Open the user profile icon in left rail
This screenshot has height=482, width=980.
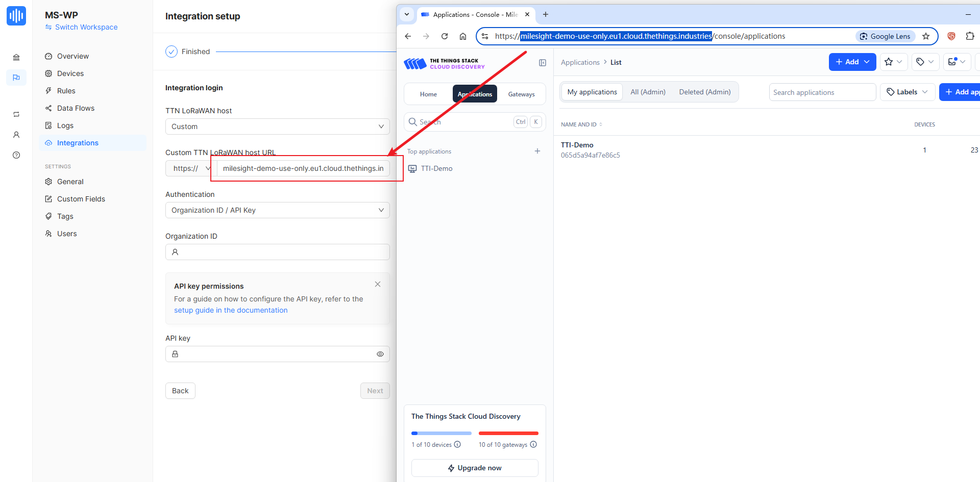[x=16, y=135]
